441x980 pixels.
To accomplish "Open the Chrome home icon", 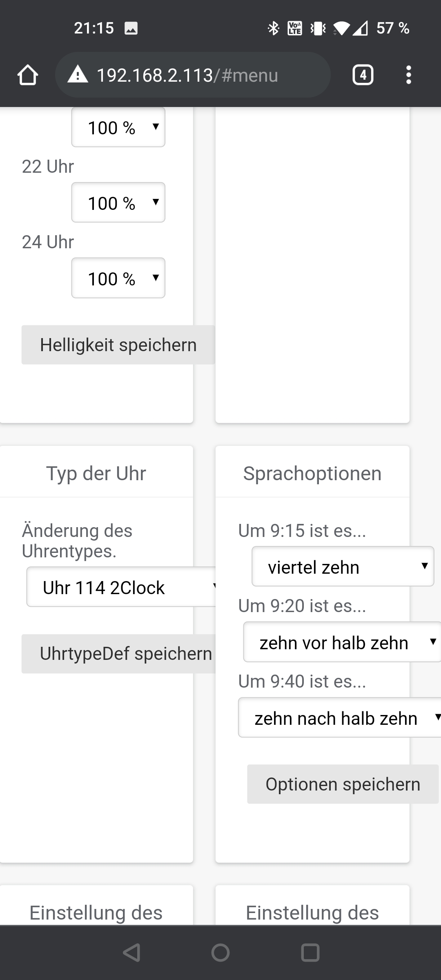I will pos(27,75).
